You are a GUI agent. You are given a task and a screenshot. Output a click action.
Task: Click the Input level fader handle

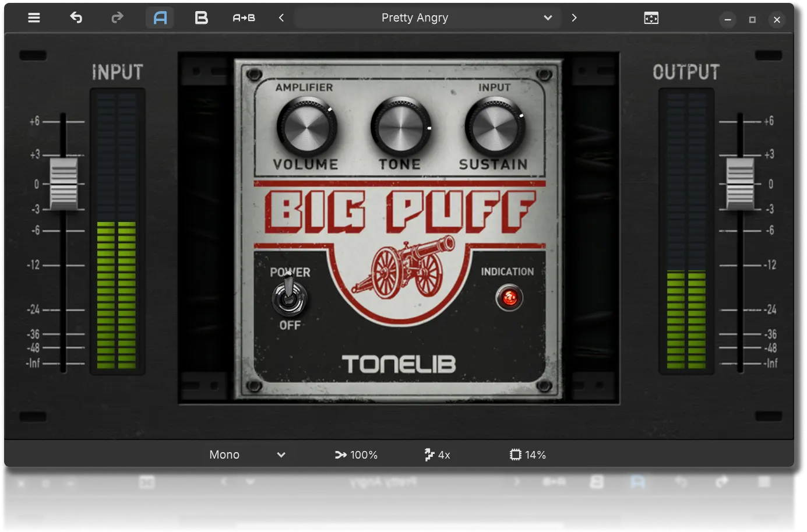[64, 183]
